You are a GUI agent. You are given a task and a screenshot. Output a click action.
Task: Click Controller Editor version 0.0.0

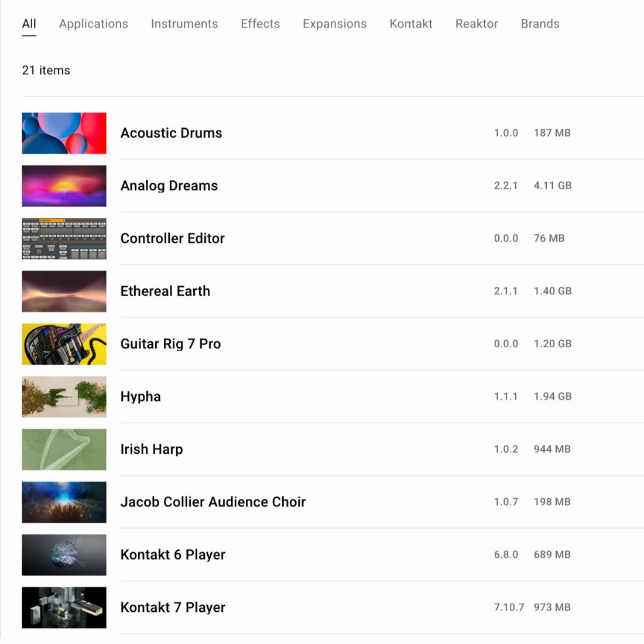pos(506,238)
